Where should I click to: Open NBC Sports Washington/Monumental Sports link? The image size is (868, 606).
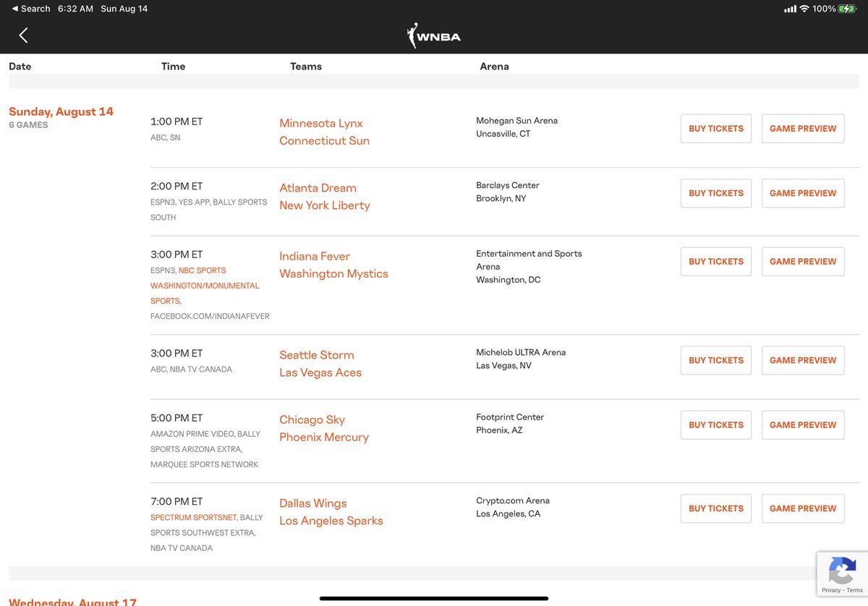tap(205, 285)
